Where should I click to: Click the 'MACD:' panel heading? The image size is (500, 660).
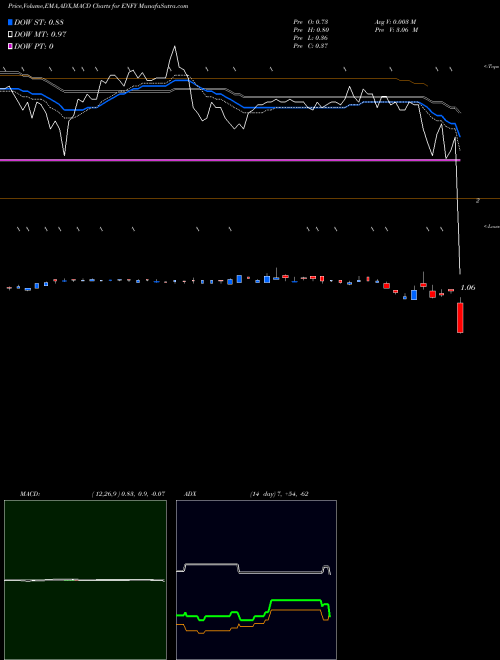(x=30, y=494)
